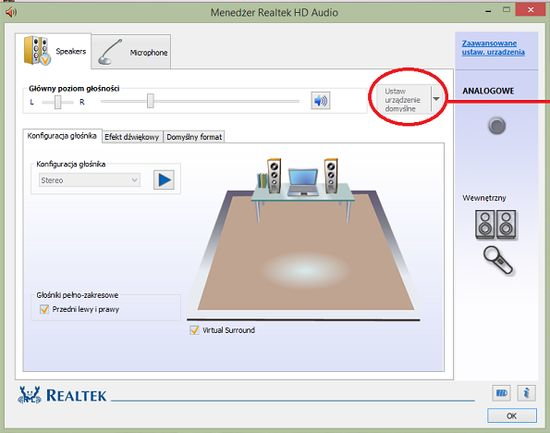Click the analog jack connector icon
Screen dimensions: 550x433
tap(497, 126)
